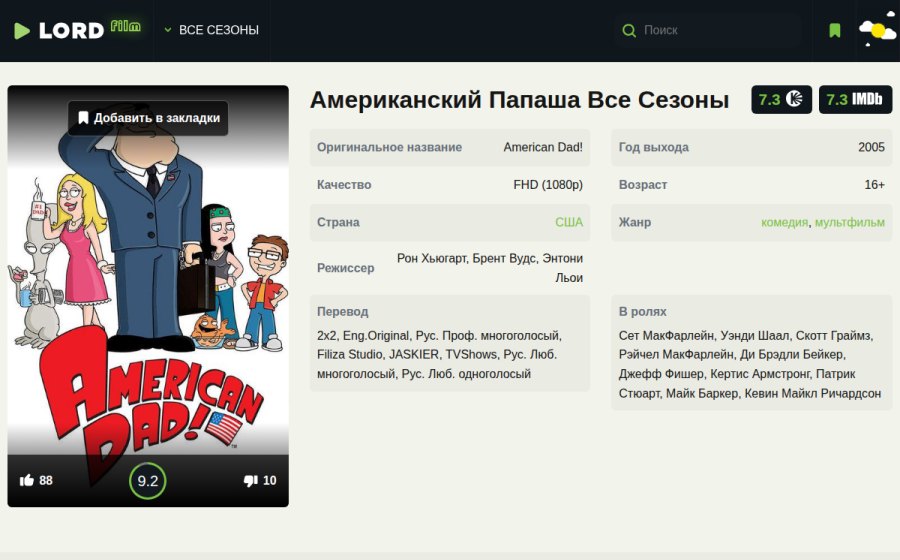This screenshot has height=560, width=900.
Task: Click the Перевод translations list text
Action: pyautogui.click(x=439, y=355)
